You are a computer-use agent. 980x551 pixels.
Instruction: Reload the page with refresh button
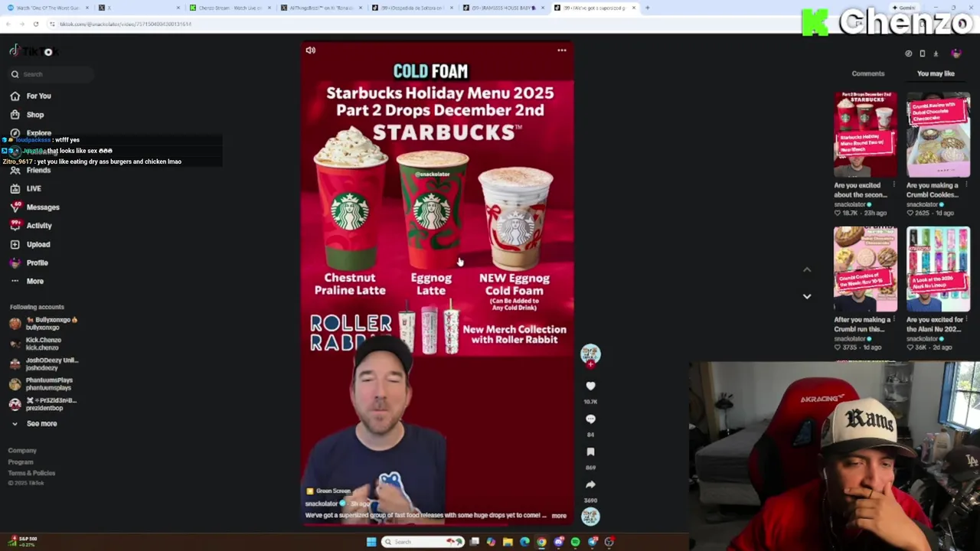coord(35,24)
